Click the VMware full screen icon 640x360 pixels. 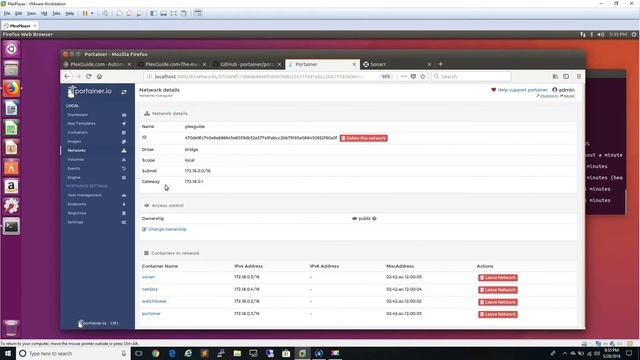[173, 13]
